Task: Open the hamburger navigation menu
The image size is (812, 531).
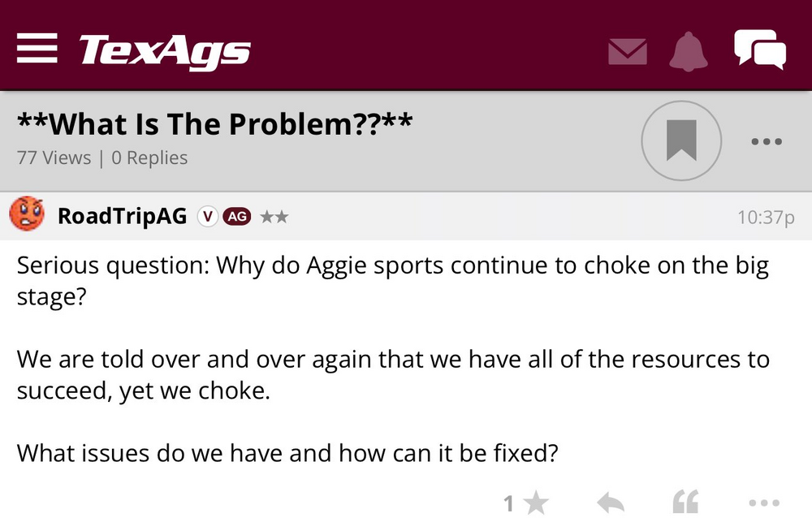Action: [x=37, y=50]
